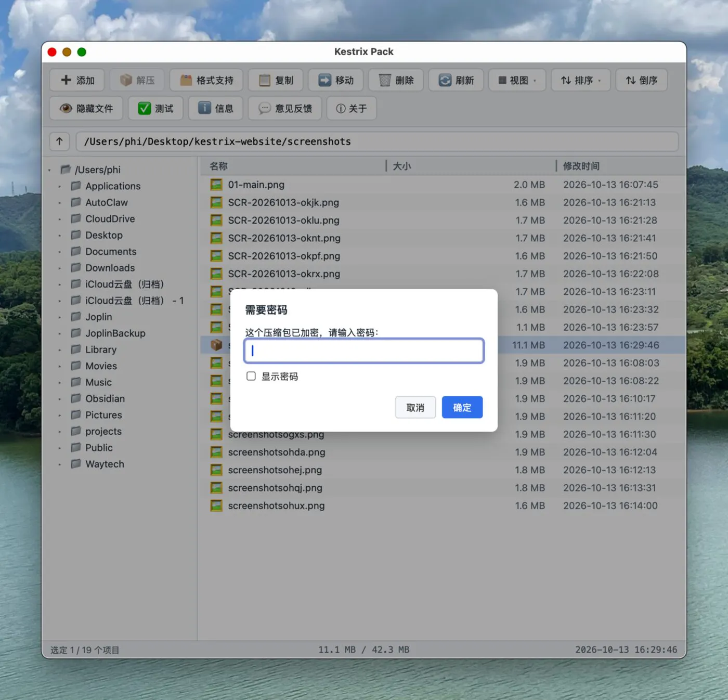Expand the Downloads folder node

(60, 268)
